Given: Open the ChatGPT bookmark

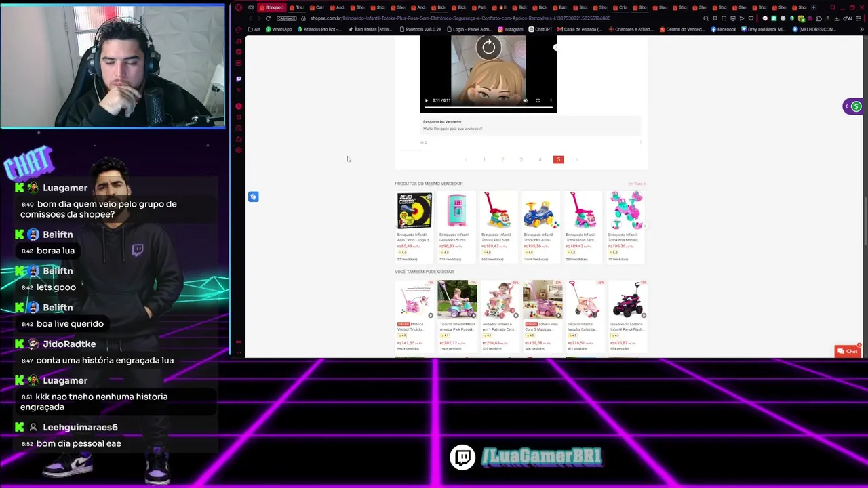Looking at the screenshot, I should click(x=541, y=29).
